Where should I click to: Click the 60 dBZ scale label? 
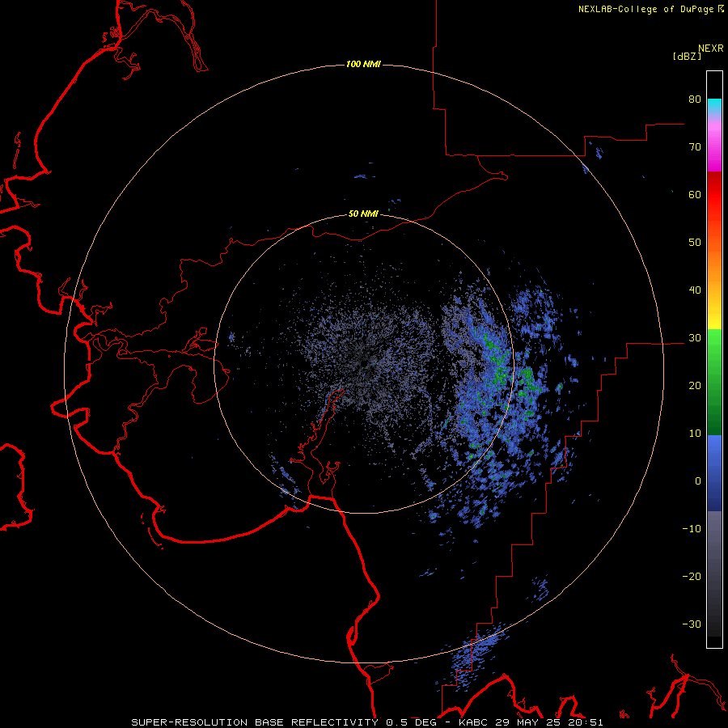(695, 194)
